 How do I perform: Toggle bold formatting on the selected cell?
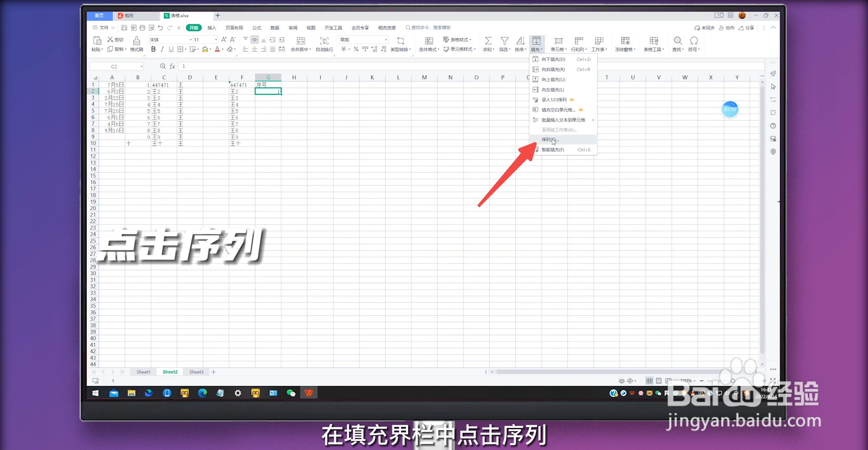click(x=153, y=49)
